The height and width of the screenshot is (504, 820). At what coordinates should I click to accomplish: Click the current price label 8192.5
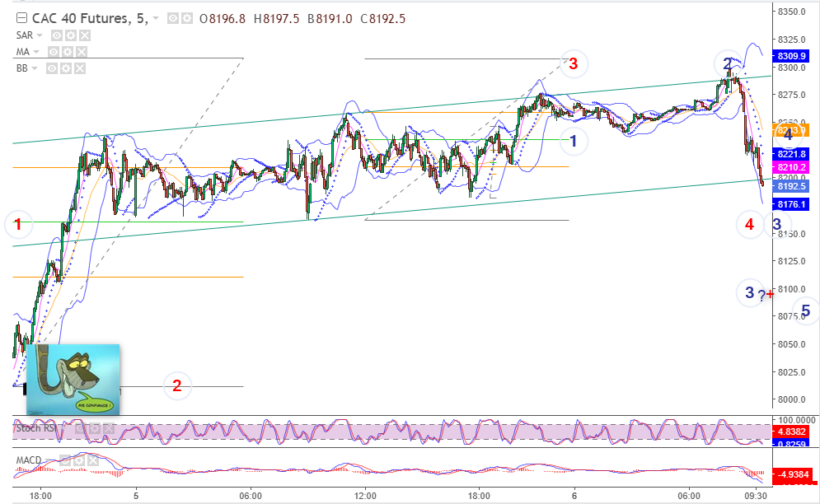[x=791, y=186]
